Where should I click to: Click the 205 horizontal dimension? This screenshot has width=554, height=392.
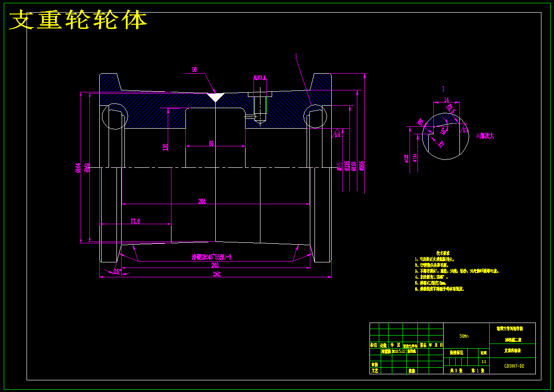tap(215, 265)
